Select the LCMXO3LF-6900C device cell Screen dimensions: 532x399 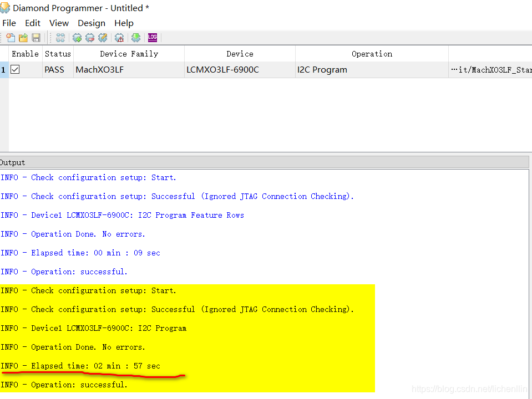(x=240, y=70)
